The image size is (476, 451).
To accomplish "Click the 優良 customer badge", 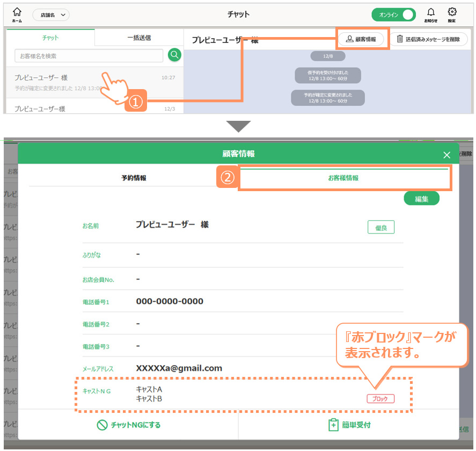I will coord(381,228).
